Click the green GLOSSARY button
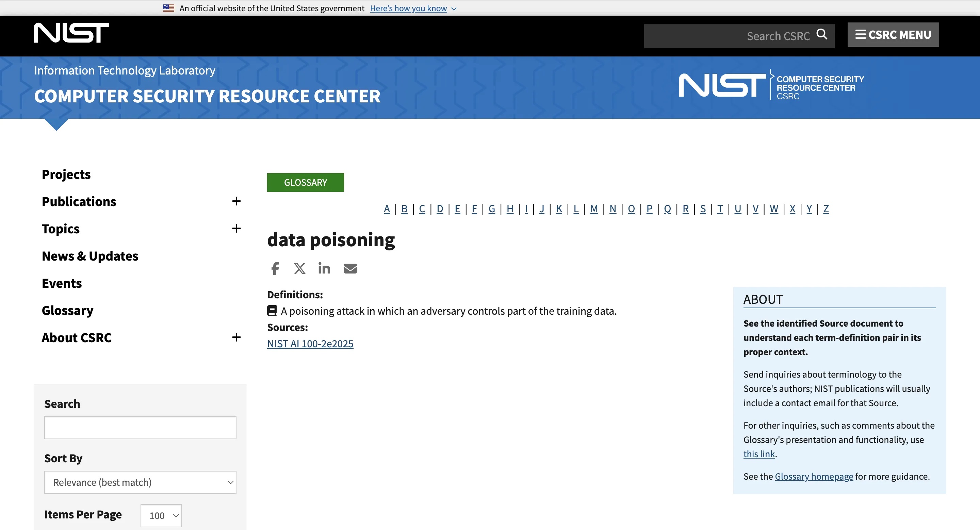This screenshot has width=980, height=530. point(305,182)
